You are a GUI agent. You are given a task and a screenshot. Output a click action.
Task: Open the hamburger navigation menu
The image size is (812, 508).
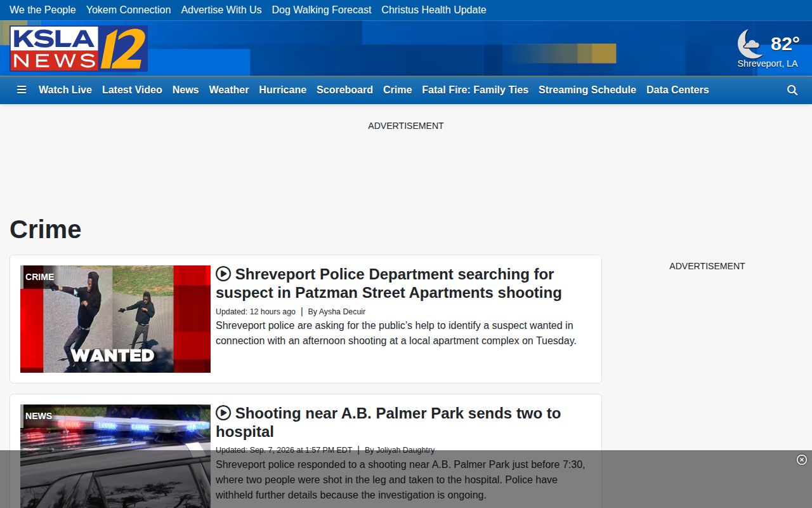[22, 90]
